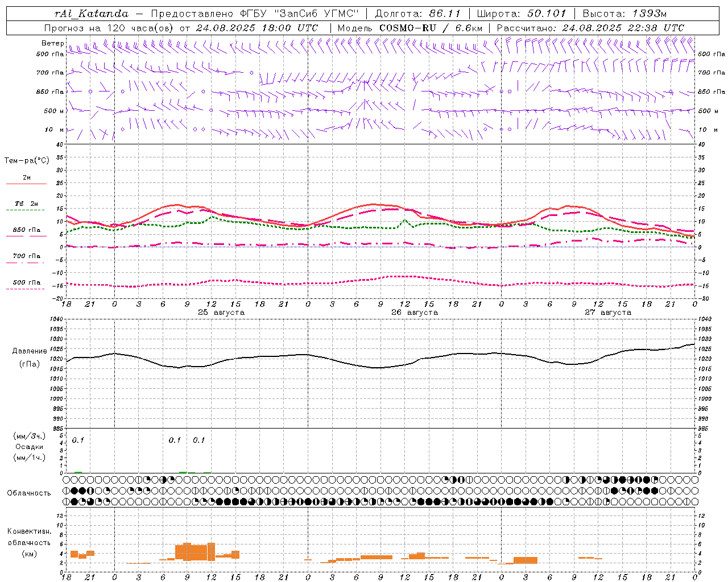The height and width of the screenshot is (582, 728).
Task: Click the Облачность cloud cover label
Action: pyautogui.click(x=29, y=493)
